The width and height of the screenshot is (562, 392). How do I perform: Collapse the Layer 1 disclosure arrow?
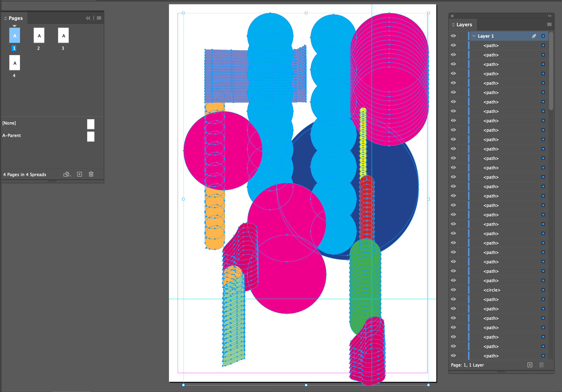[474, 36]
